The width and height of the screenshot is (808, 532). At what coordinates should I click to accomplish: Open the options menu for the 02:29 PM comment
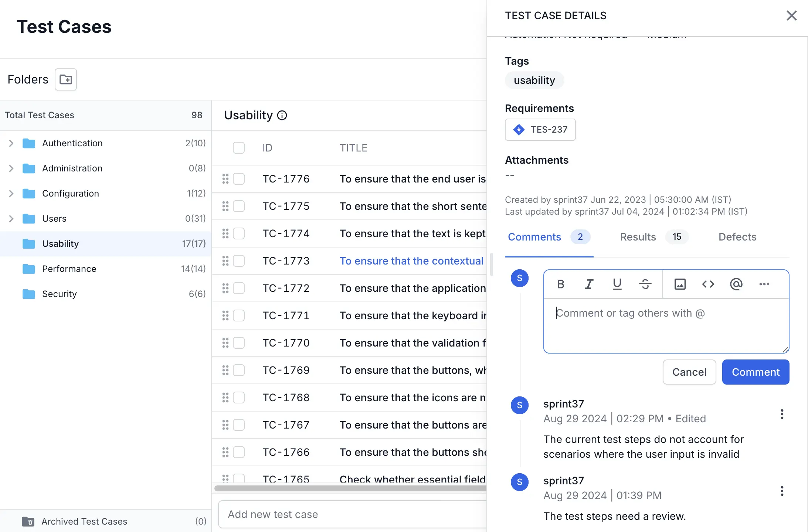782,414
